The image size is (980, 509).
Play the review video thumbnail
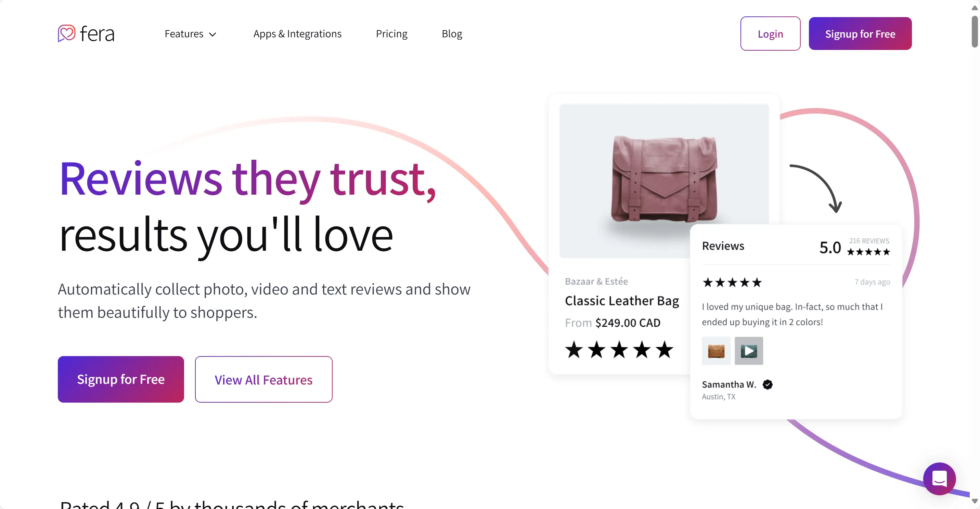749,351
